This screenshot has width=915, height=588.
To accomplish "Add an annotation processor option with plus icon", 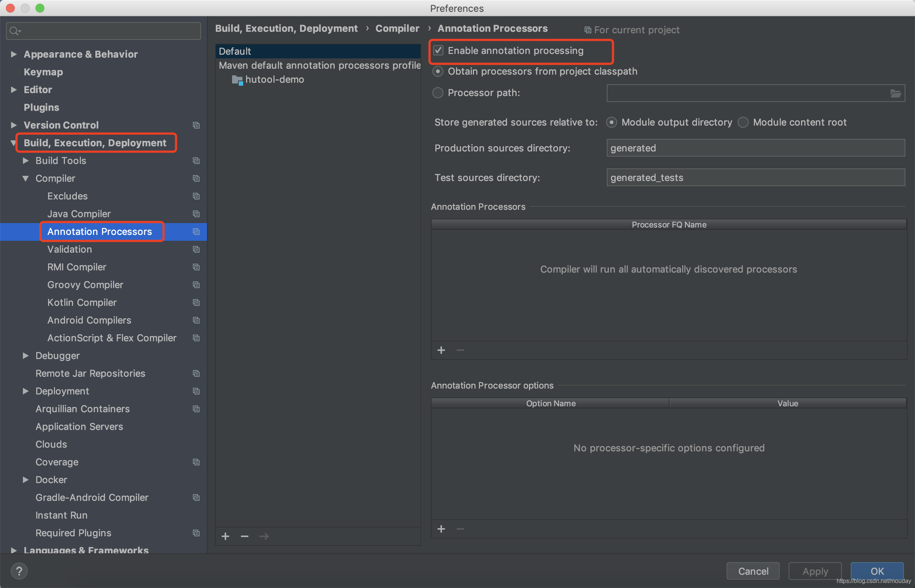I will click(x=441, y=529).
